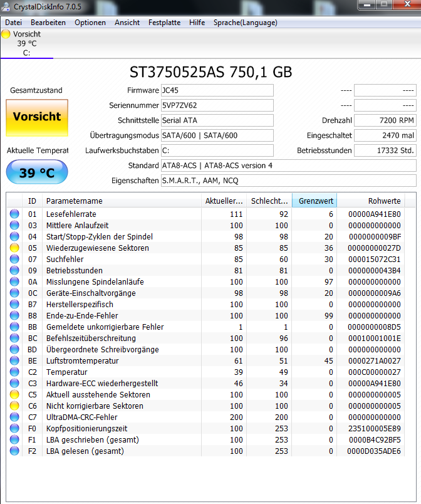Click blue icon of Gemeldete unkorrigierbare Fehler row

[14, 327]
